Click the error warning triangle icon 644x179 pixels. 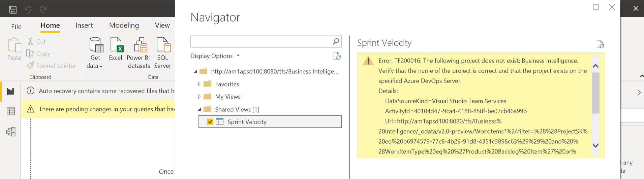click(368, 61)
